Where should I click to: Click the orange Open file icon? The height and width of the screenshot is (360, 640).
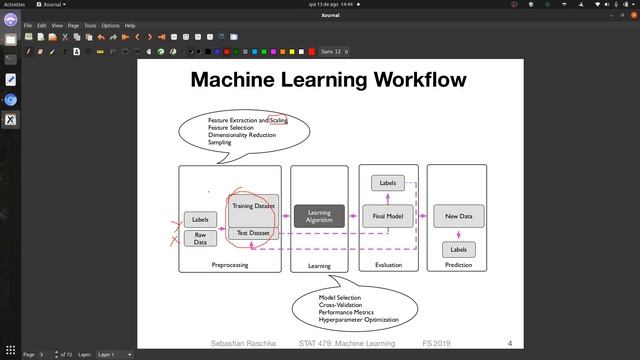pyautogui.click(x=53, y=37)
